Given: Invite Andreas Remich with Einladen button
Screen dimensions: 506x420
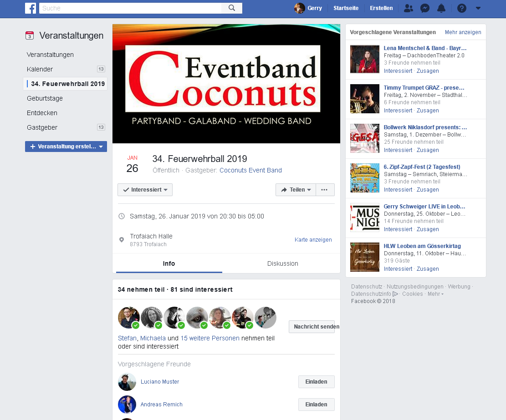Looking at the screenshot, I should 316,405.
